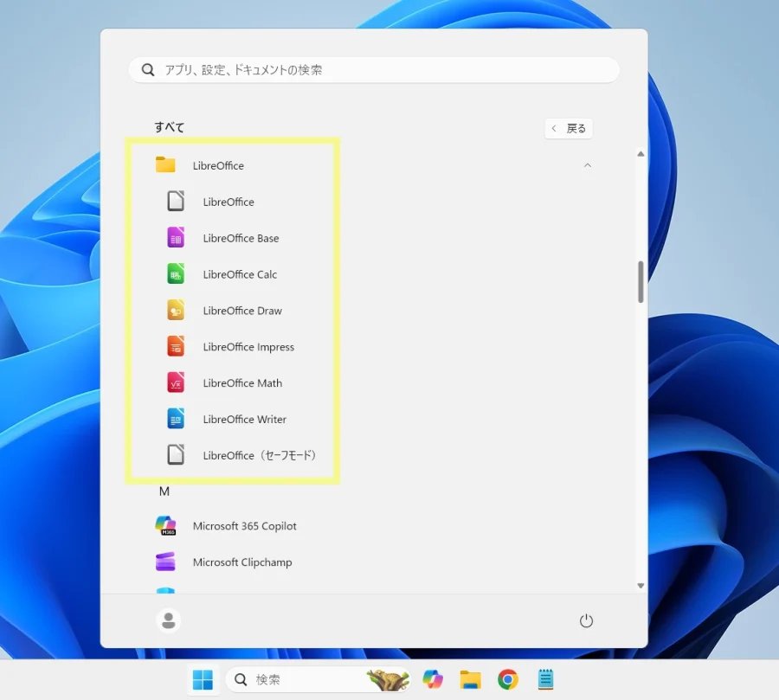The width and height of the screenshot is (779, 700).
Task: Open Google Chrome from the taskbar
Action: (x=508, y=679)
